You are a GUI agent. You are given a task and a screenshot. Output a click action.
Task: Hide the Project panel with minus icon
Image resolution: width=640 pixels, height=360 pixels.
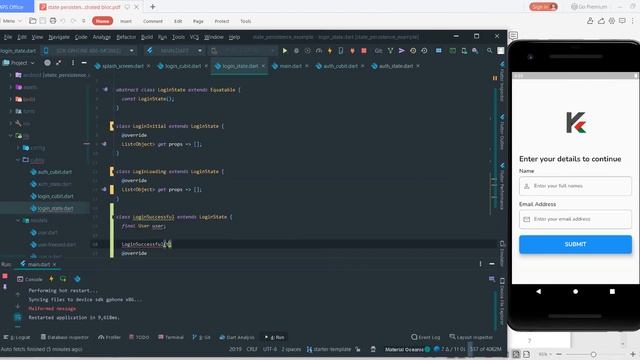pos(84,62)
